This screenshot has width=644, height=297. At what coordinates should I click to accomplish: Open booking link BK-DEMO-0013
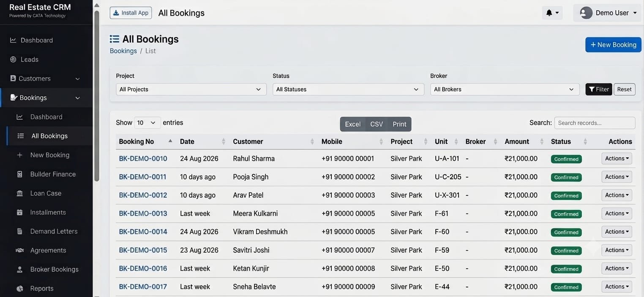[x=143, y=213]
